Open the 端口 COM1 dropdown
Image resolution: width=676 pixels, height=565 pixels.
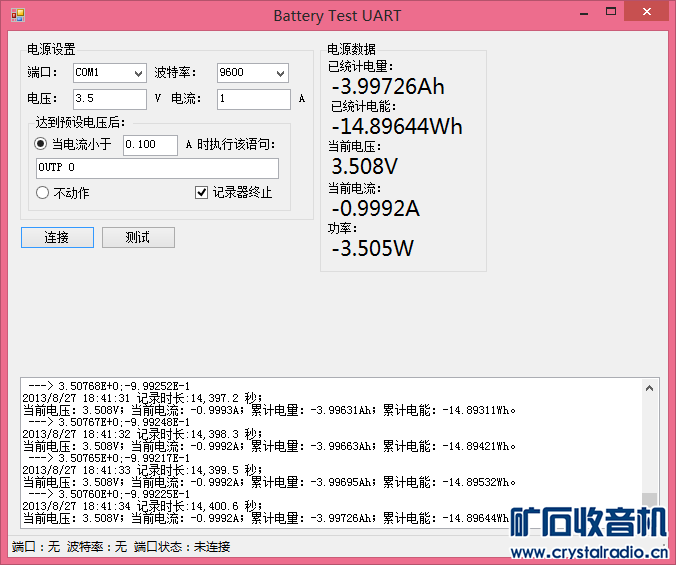coord(110,73)
